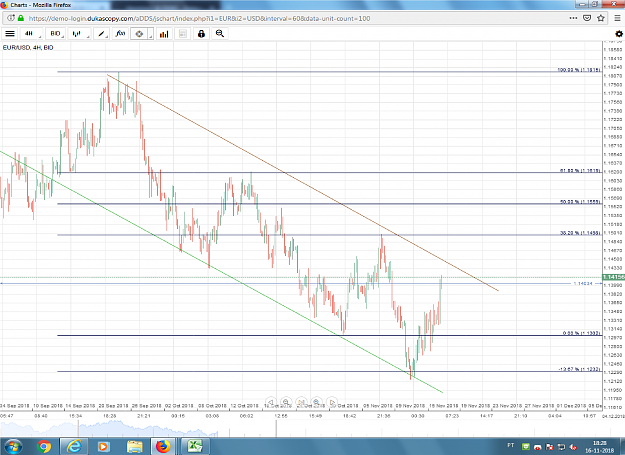Open the 4H timeframe dropdown
625x455 pixels.
pyautogui.click(x=31, y=34)
